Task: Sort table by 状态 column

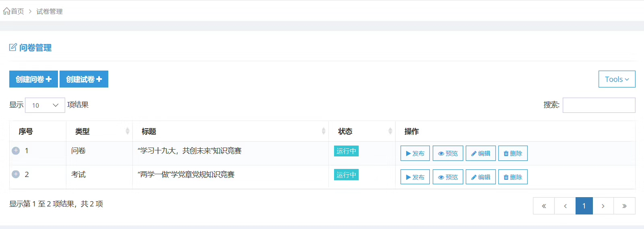Action: click(x=361, y=131)
